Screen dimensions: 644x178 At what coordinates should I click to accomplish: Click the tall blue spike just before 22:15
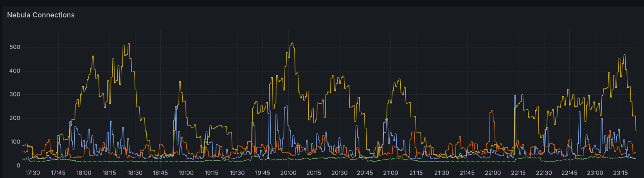pos(514,95)
